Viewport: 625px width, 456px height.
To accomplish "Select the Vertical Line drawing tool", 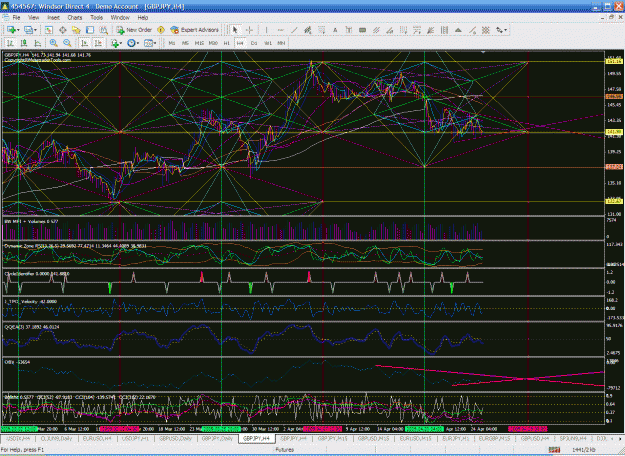I will pyautogui.click(x=266, y=30).
